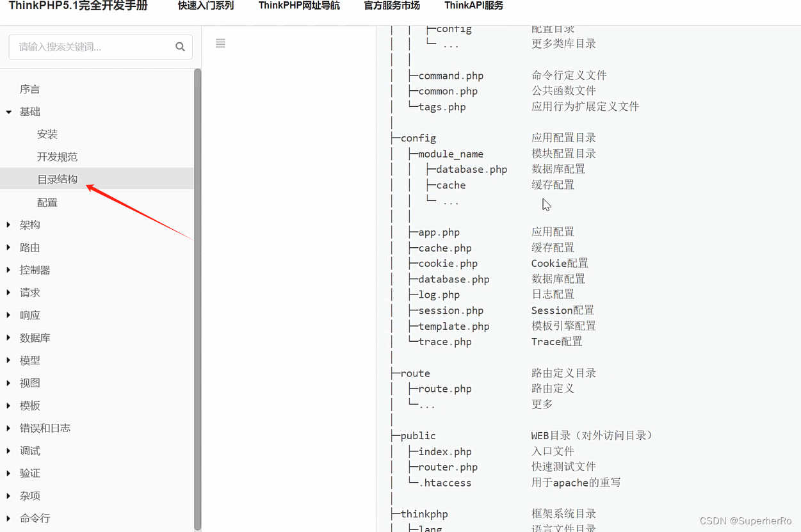Expand the 架构 section arrow
Image resolution: width=801 pixels, height=532 pixels.
[8, 225]
